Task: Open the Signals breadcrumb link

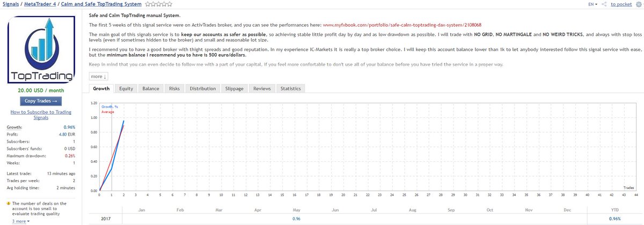Action: [x=10, y=4]
